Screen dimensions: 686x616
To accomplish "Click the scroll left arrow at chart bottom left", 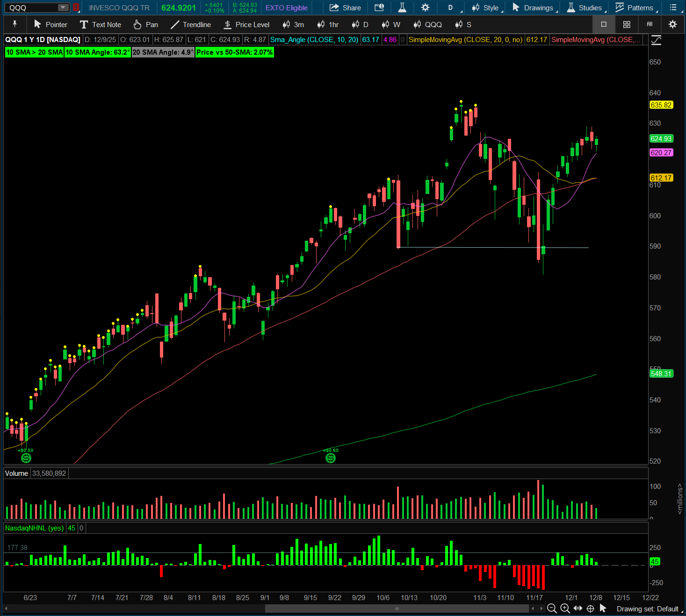I will click(x=7, y=609).
